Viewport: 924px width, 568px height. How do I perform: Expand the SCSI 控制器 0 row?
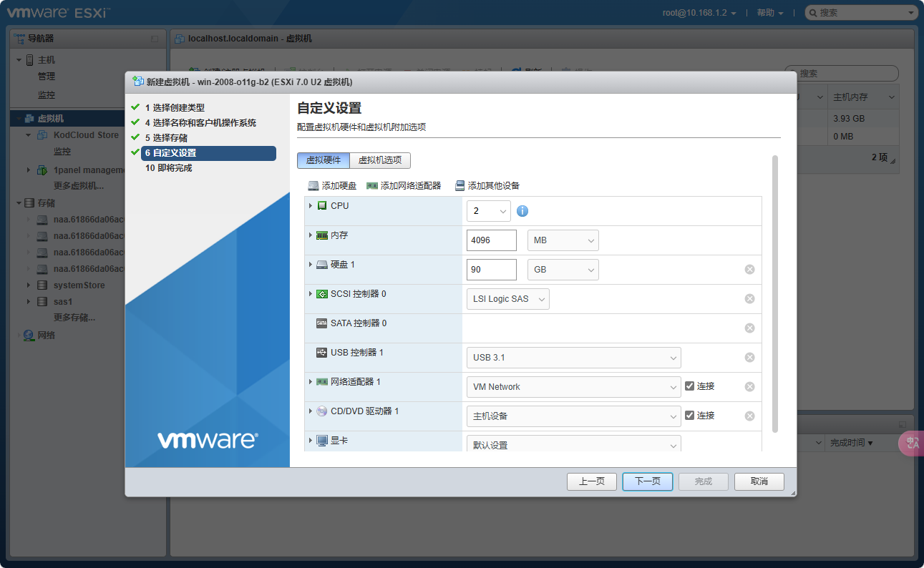click(x=311, y=294)
